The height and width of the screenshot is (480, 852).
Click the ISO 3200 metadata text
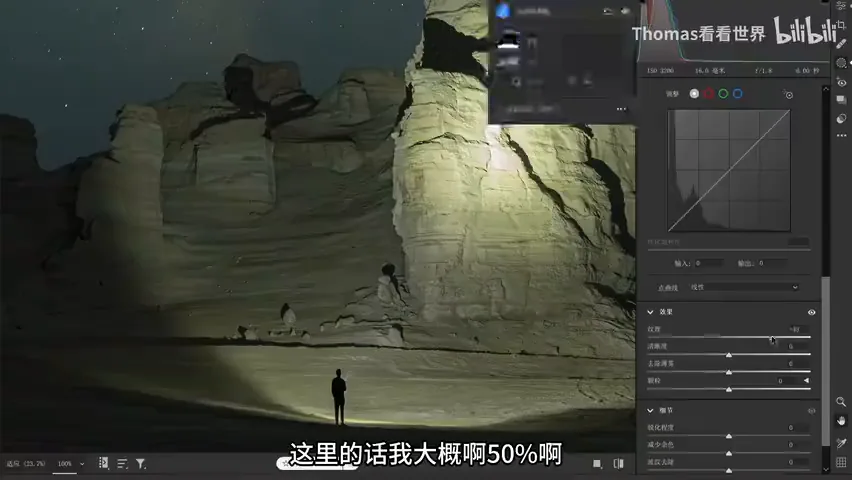pos(660,71)
